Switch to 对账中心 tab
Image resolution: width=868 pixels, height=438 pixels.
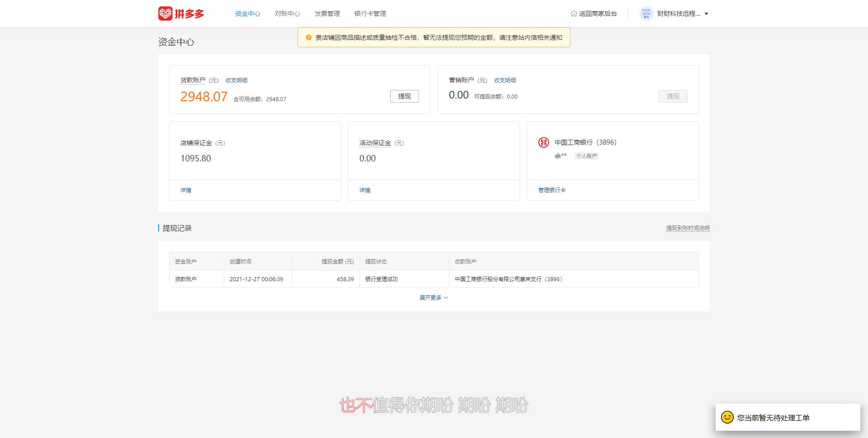(x=288, y=14)
